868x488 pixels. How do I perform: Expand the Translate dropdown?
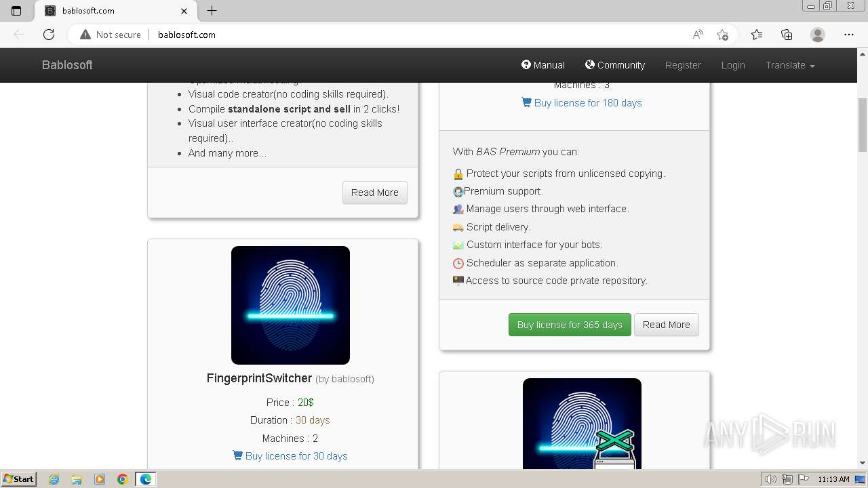point(790,65)
